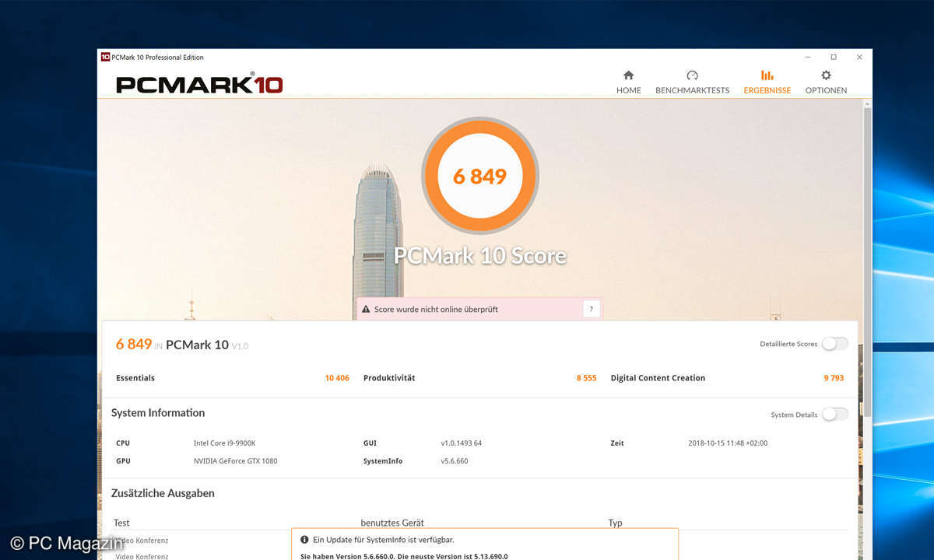Click the 'Typ' column header
Image resolution: width=934 pixels, height=560 pixels.
[615, 523]
